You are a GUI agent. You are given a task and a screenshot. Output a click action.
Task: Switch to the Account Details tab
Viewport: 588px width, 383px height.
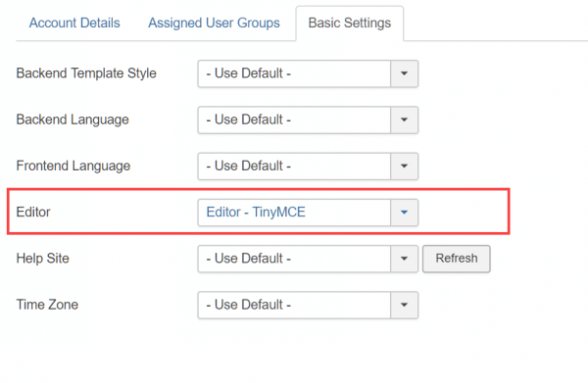click(74, 23)
